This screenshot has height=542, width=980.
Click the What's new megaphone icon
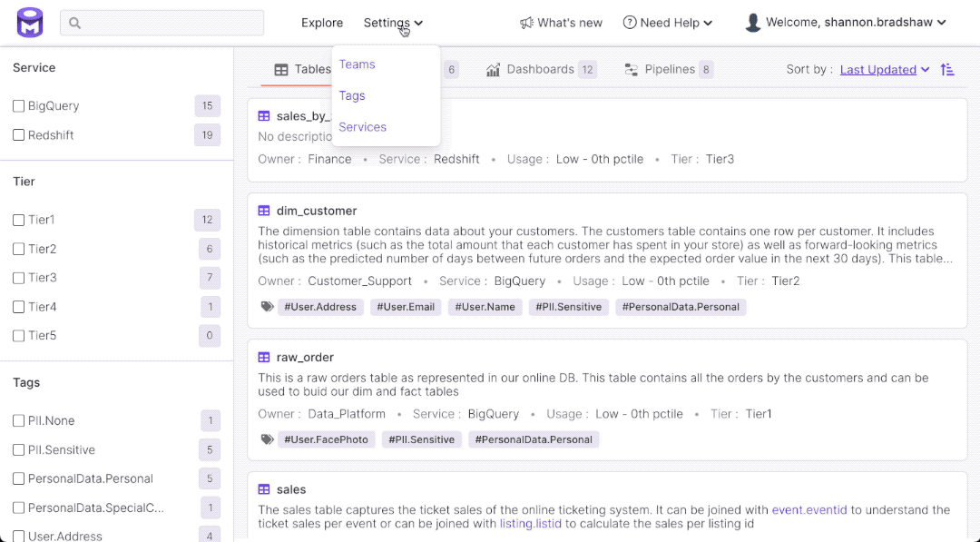[526, 23]
